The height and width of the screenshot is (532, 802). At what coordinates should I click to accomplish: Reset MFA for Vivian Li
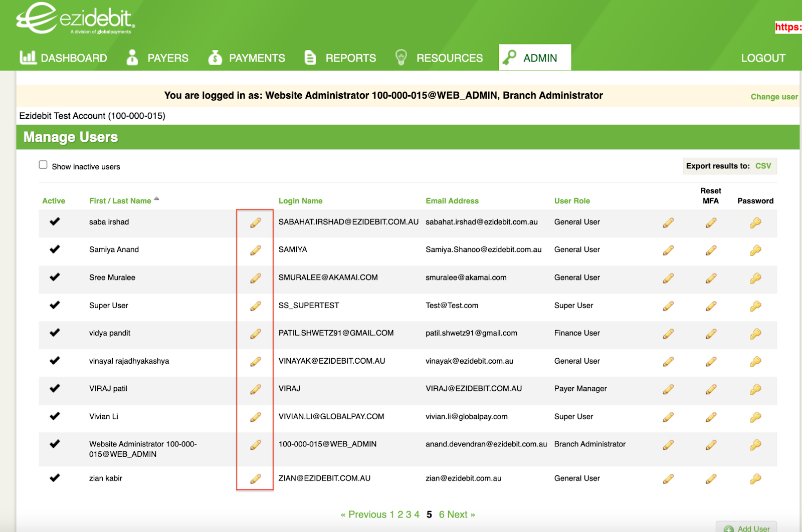coord(711,417)
